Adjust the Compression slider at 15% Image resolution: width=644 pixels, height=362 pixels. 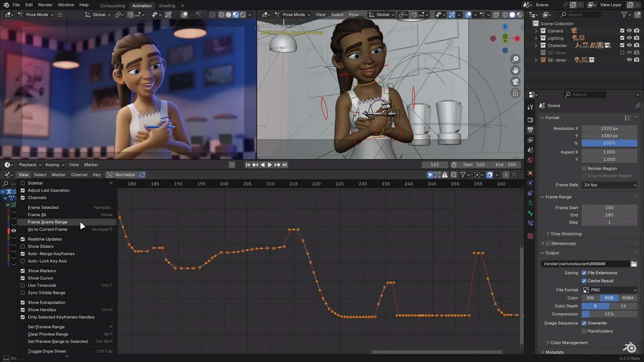click(610, 314)
